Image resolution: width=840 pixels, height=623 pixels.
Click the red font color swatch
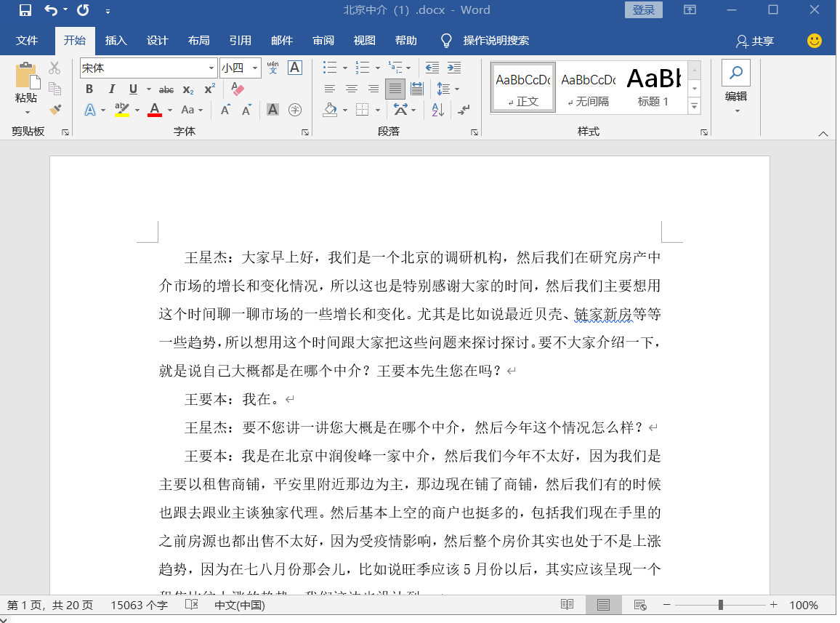click(x=154, y=110)
